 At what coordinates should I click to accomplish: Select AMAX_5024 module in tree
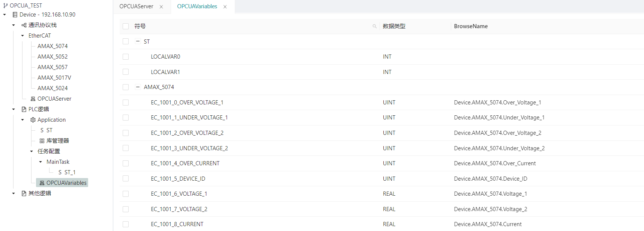click(x=53, y=88)
